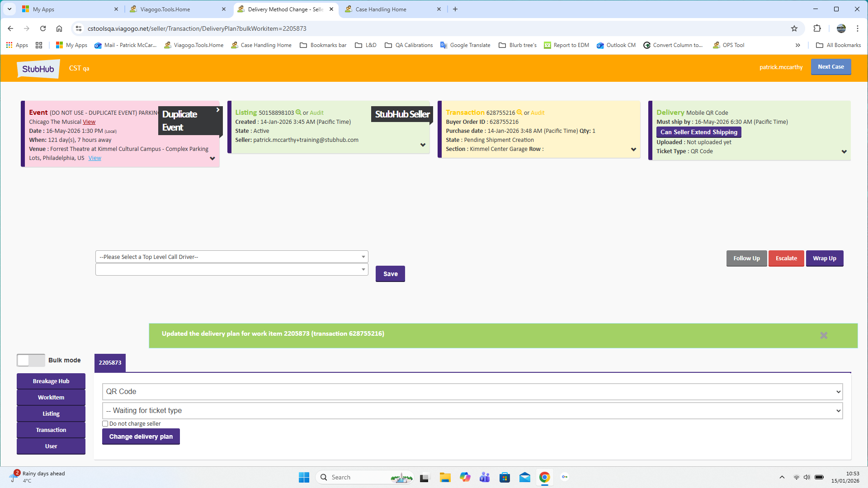
Task: Open File Explorer from the taskbar
Action: pyautogui.click(x=445, y=477)
